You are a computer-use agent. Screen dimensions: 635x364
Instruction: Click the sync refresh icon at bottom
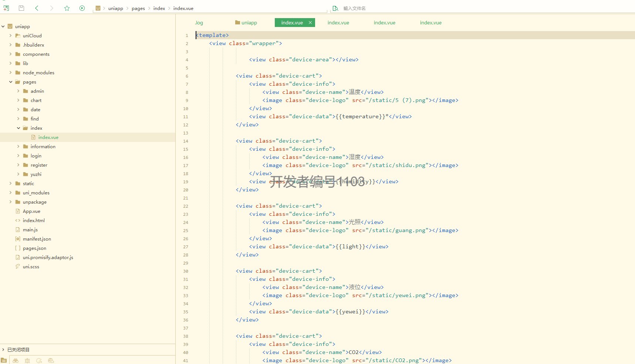coord(39,361)
